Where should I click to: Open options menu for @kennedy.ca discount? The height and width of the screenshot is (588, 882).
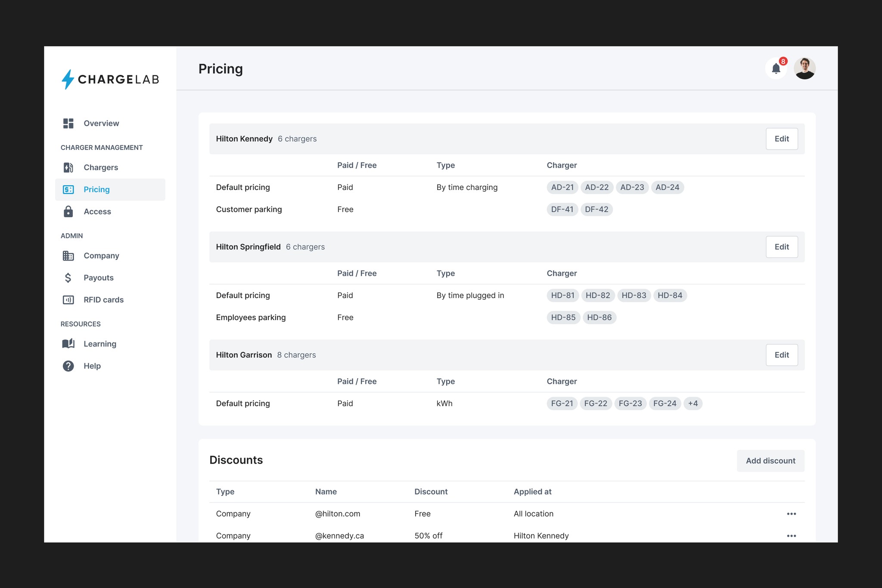(x=791, y=536)
